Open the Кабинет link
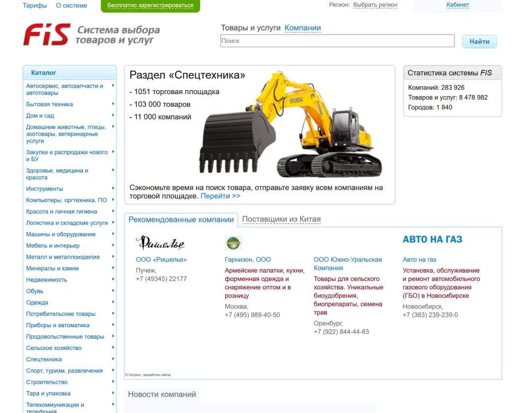 [x=457, y=5]
